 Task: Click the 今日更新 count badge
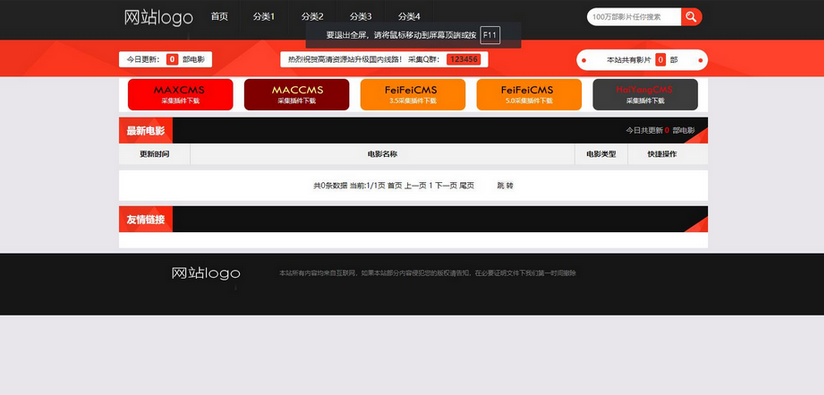pyautogui.click(x=172, y=59)
